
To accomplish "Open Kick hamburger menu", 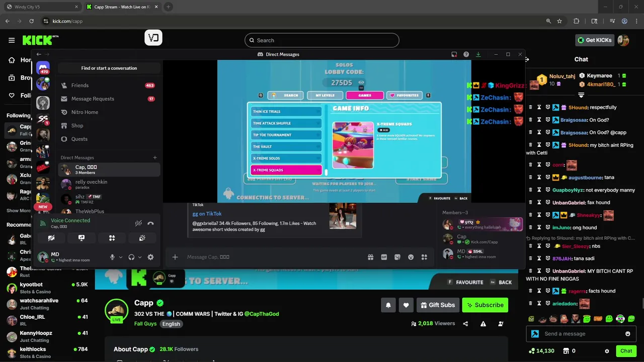I will (12, 40).
